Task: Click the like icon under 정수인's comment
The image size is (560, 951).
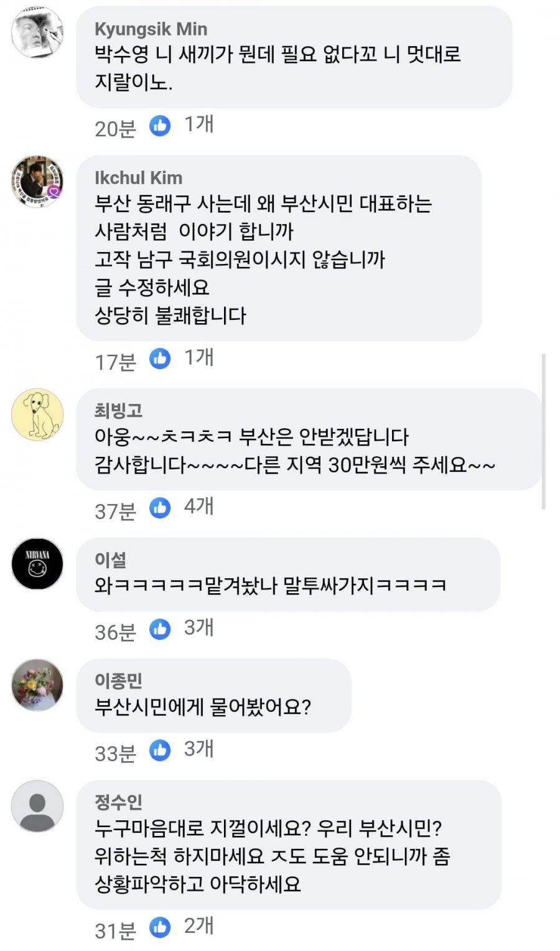Action: click(160, 928)
